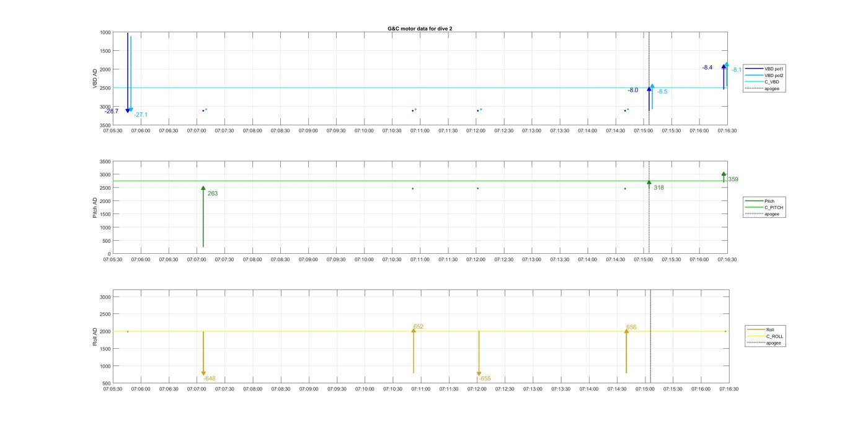Click the roll arrow head labeled 656
The height and width of the screenshot is (430, 868).
click(626, 331)
